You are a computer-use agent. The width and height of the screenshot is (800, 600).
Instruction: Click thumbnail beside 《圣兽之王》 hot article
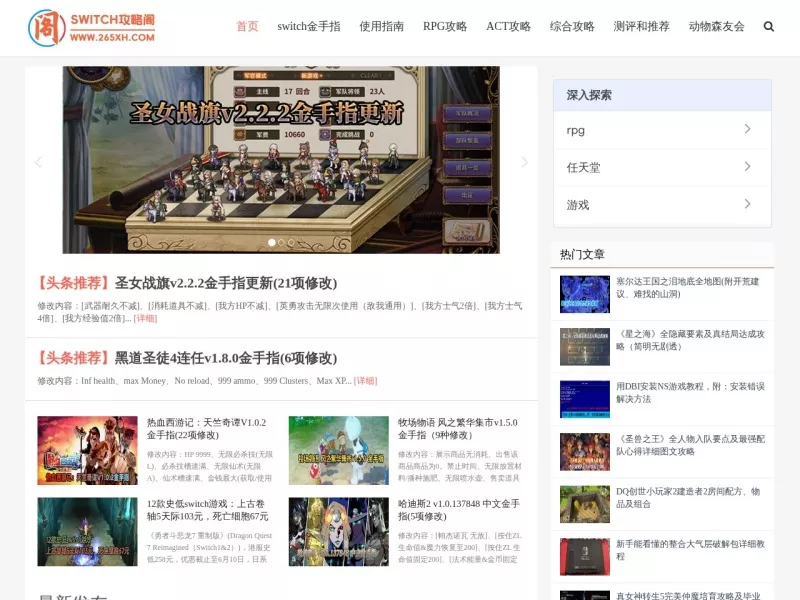tap(585, 452)
